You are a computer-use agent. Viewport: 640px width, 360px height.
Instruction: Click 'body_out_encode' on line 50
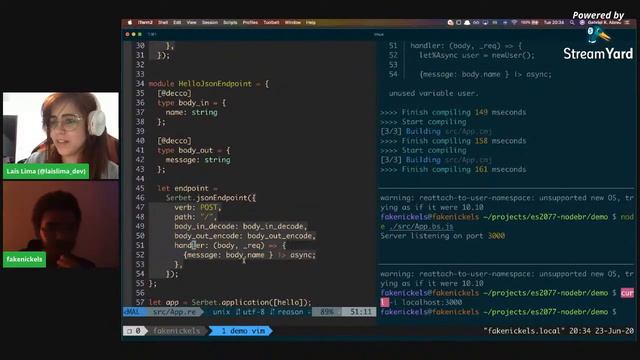(x=207, y=236)
